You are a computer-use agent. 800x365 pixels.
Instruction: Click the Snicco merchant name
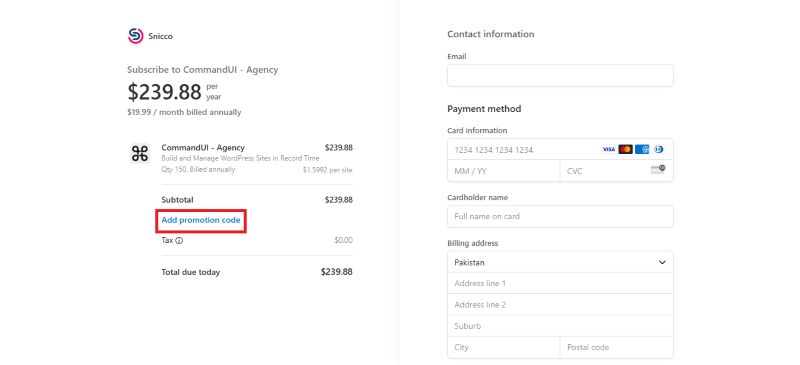tap(160, 36)
